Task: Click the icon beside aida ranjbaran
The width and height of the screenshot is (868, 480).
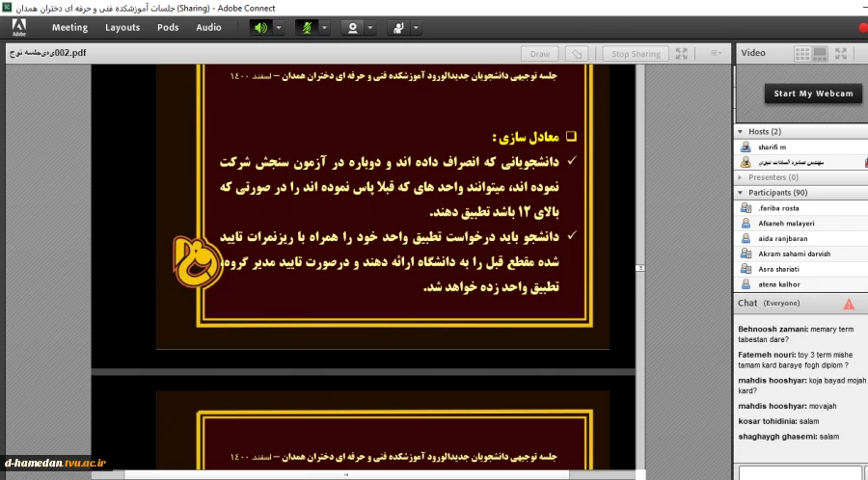Action: pyautogui.click(x=746, y=238)
